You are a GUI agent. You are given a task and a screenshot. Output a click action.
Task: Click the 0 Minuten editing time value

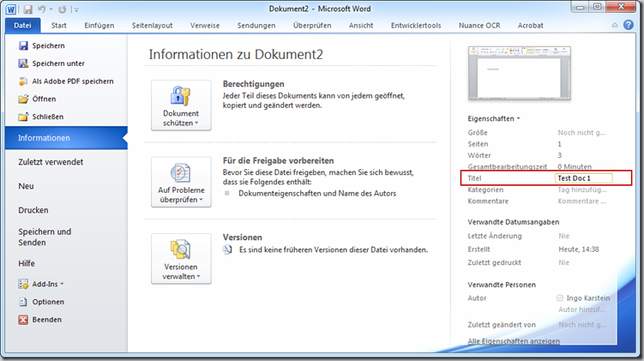[x=575, y=166]
